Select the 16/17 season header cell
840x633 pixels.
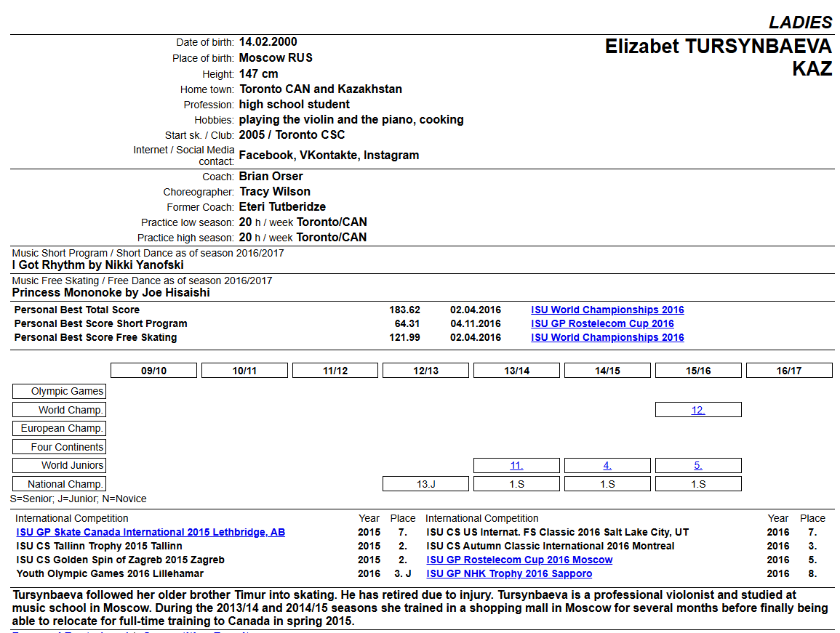pos(789,371)
